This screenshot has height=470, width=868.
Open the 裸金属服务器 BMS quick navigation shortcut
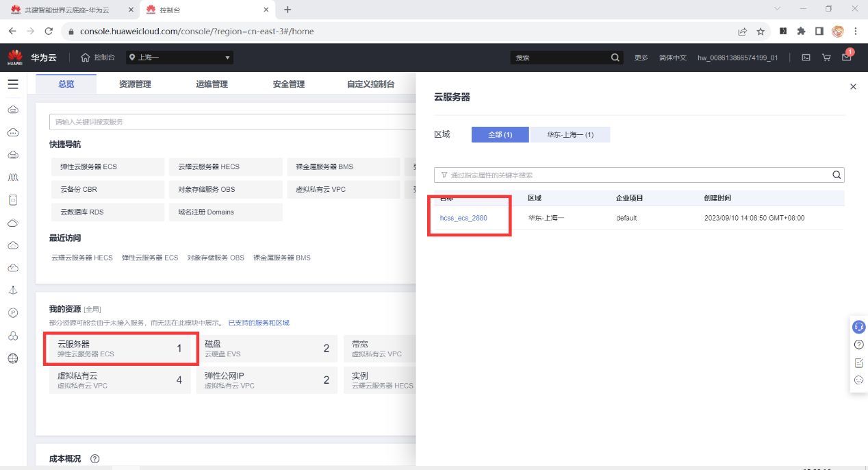(343, 166)
